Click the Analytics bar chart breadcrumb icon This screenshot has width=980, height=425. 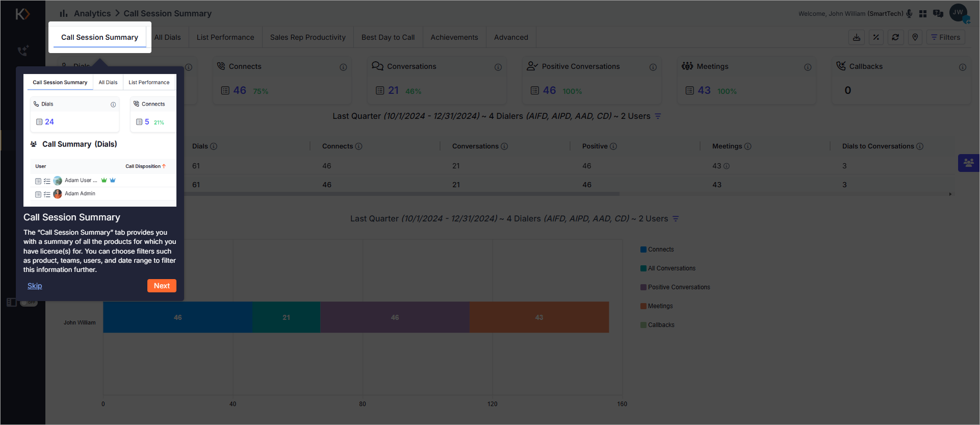point(64,13)
